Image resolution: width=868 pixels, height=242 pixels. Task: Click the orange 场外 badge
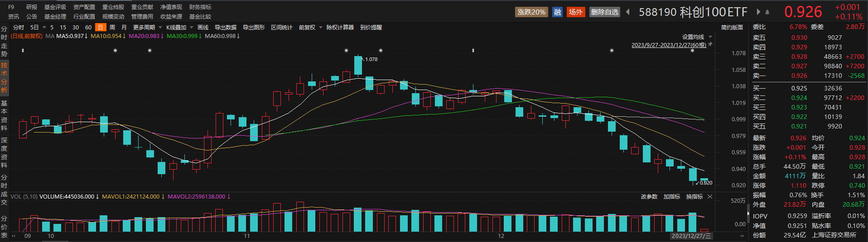click(x=575, y=12)
